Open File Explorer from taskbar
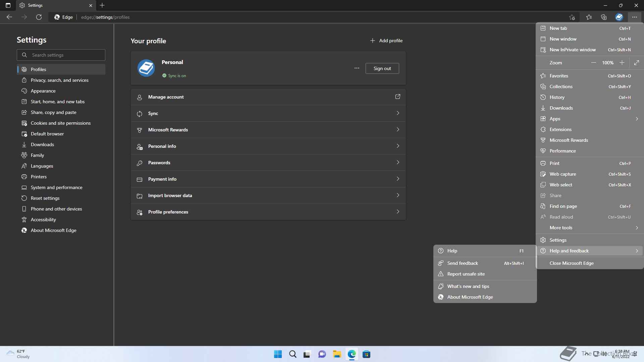 click(337, 354)
